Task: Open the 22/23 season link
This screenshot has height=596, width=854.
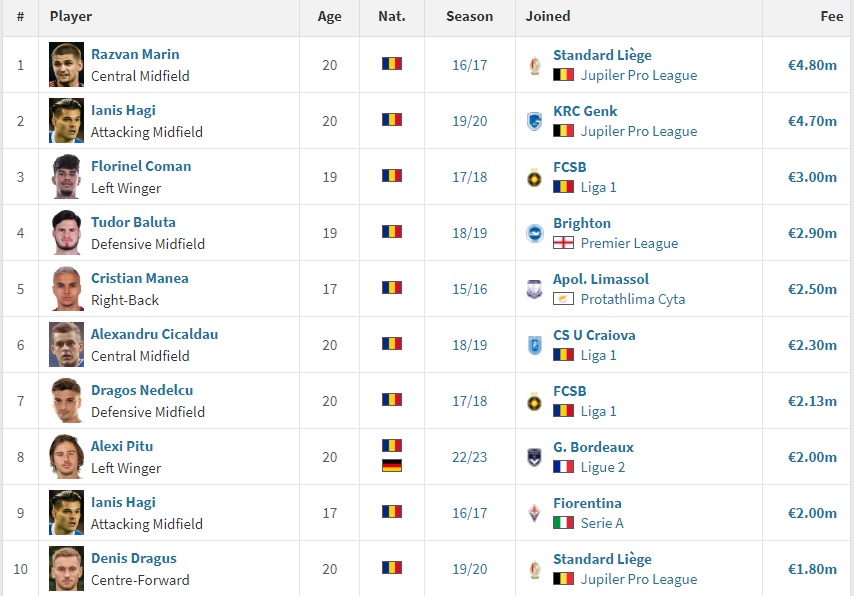Action: coord(469,457)
